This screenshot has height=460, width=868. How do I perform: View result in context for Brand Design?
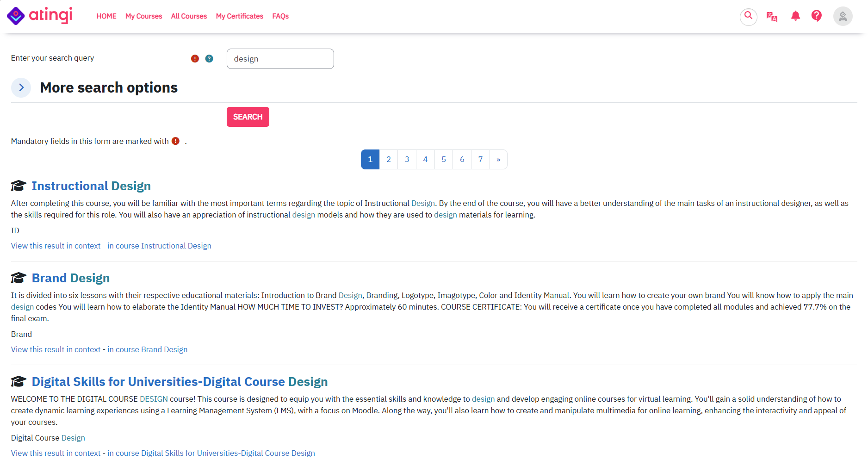click(99, 349)
